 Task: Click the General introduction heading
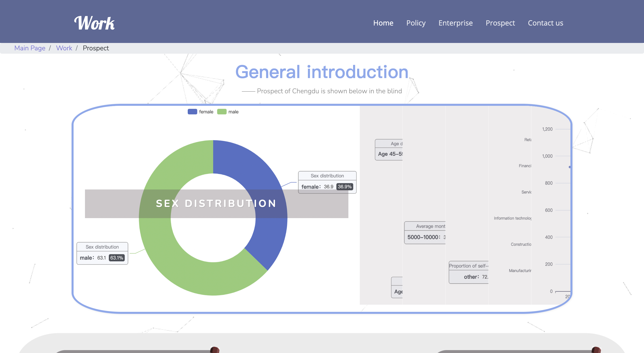tap(322, 72)
